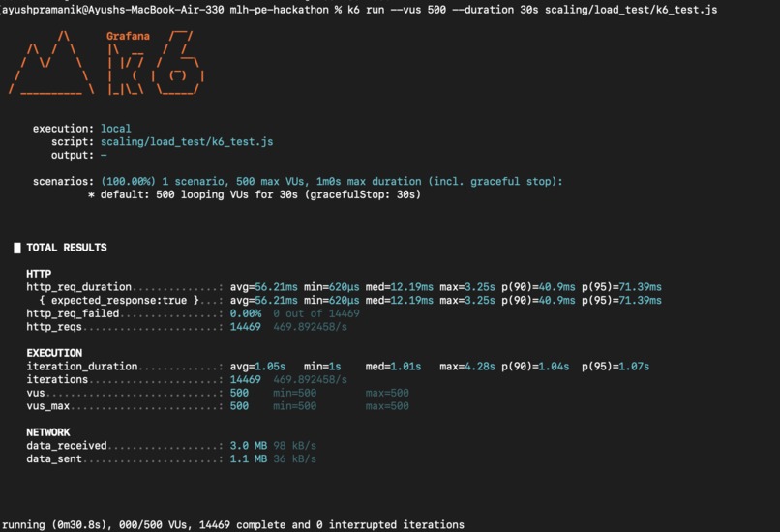The height and width of the screenshot is (532, 780).
Task: Click the iteration_duration 'p(95)=1.07s' value
Action: (615, 367)
